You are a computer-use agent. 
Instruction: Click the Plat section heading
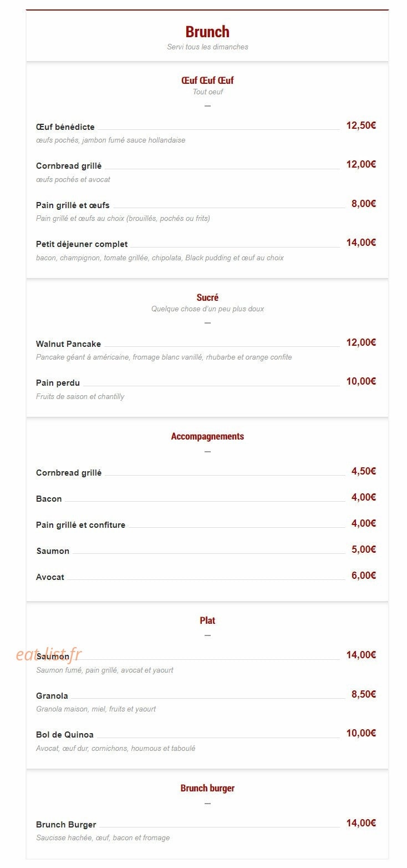207,620
